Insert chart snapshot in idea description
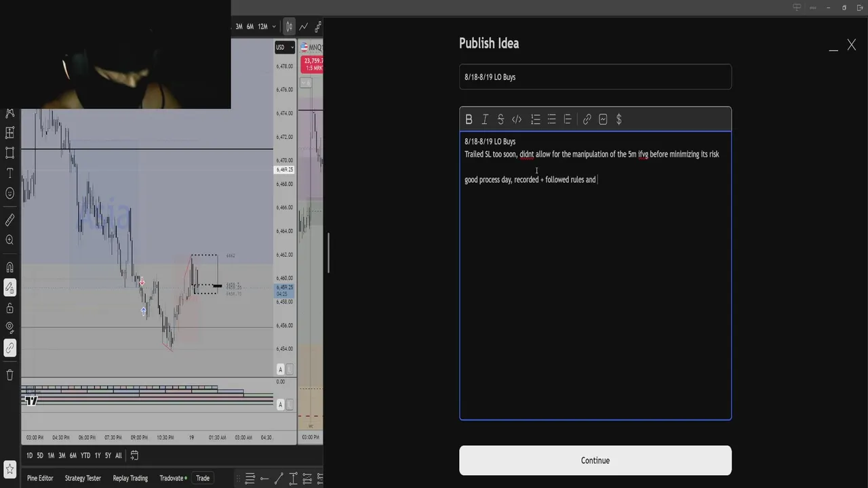The image size is (868, 488). [x=603, y=119]
